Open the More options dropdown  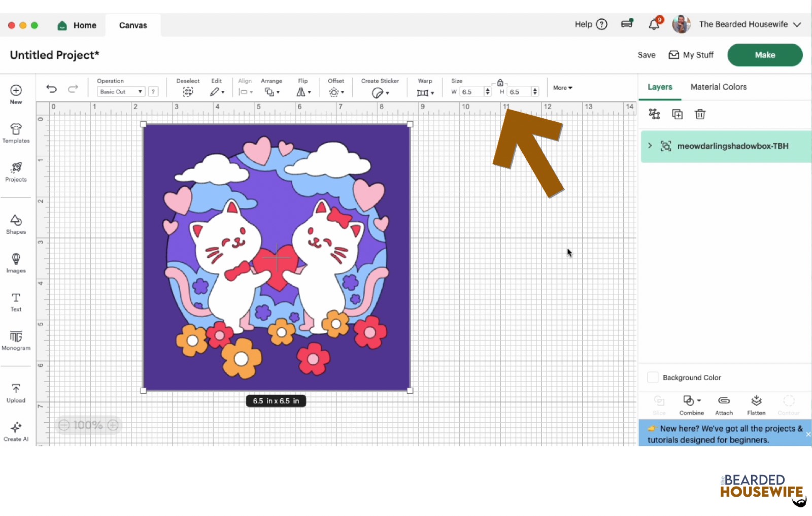(562, 88)
